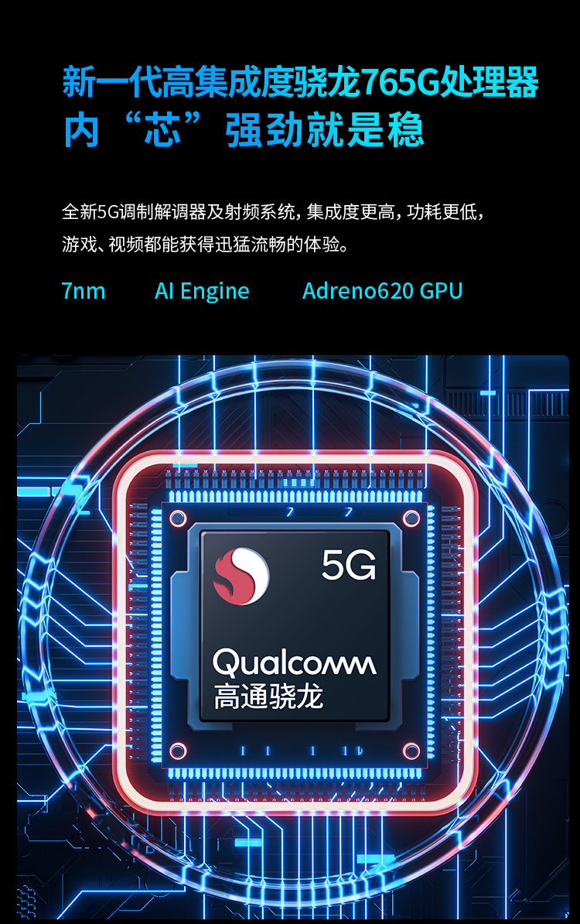Click the glowing red chip border frame
The height and width of the screenshot is (924, 580).
(x=295, y=634)
